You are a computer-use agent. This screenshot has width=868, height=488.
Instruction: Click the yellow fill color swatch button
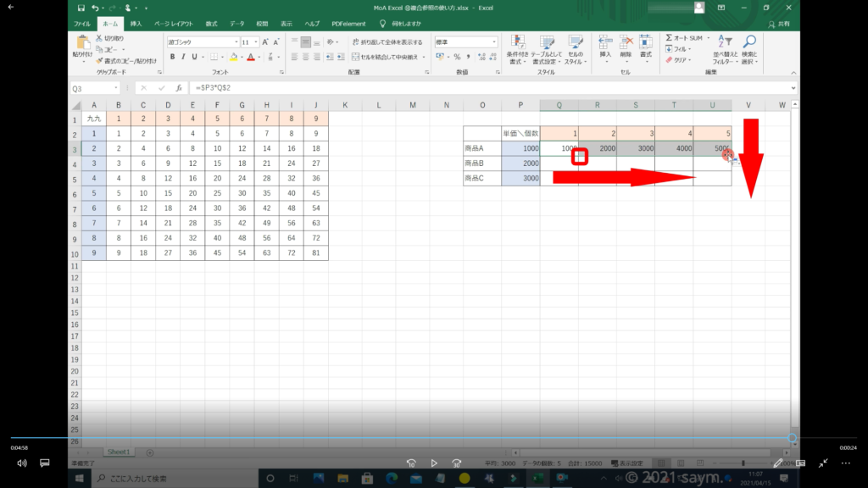click(x=235, y=57)
